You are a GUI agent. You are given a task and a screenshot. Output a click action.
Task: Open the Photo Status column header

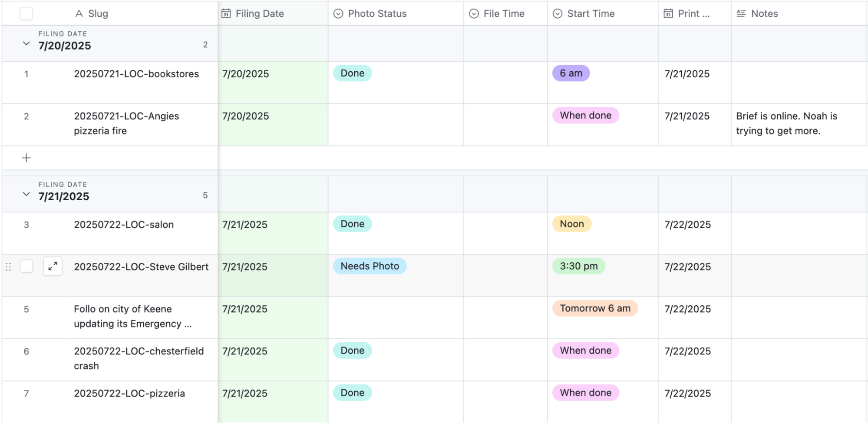(396, 13)
